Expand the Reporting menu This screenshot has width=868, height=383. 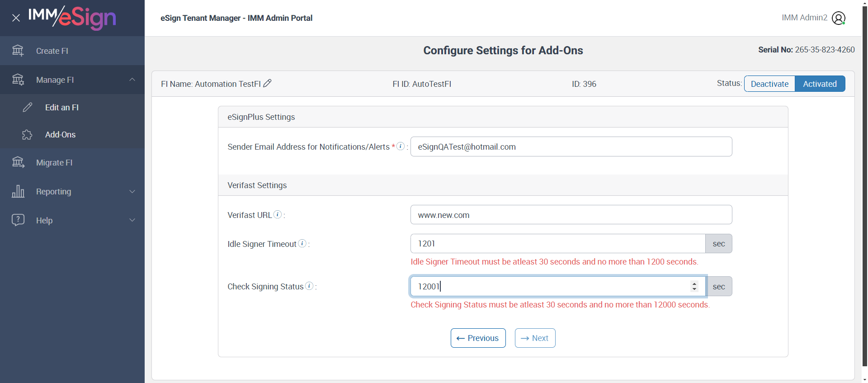(132, 191)
